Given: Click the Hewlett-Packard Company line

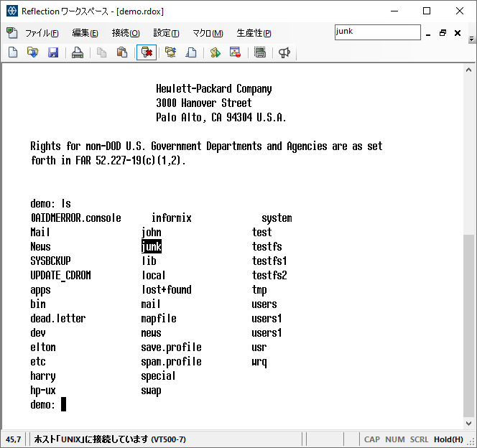Looking at the screenshot, I should tap(214, 89).
